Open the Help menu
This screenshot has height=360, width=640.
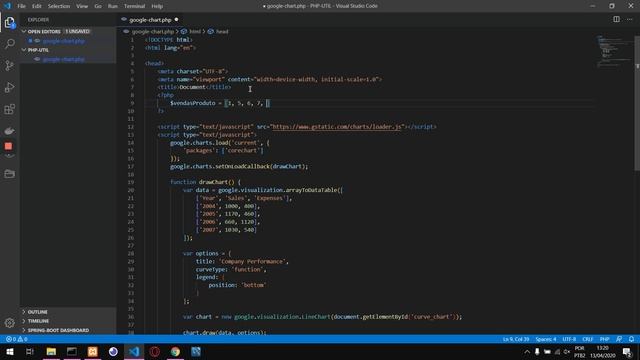coord(157,6)
